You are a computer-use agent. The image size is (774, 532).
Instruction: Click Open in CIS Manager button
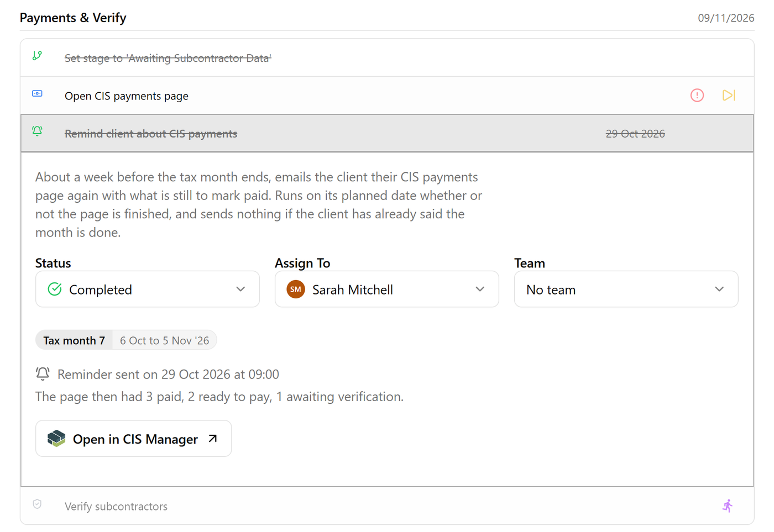[x=134, y=439]
